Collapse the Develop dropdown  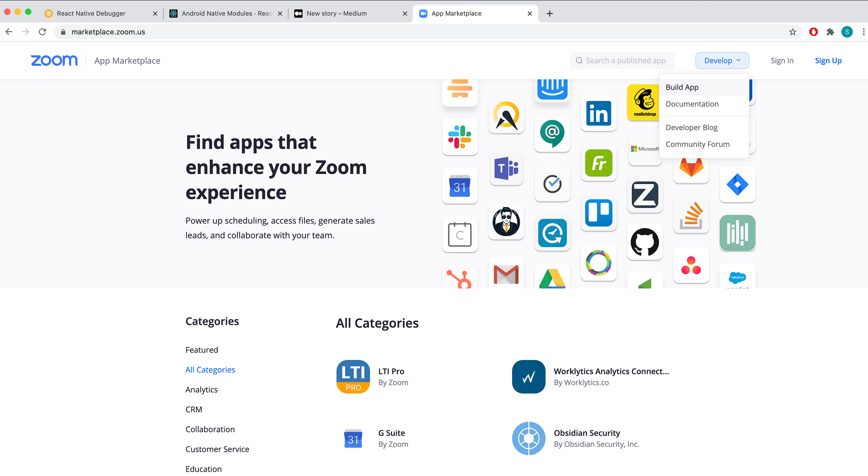pos(722,60)
